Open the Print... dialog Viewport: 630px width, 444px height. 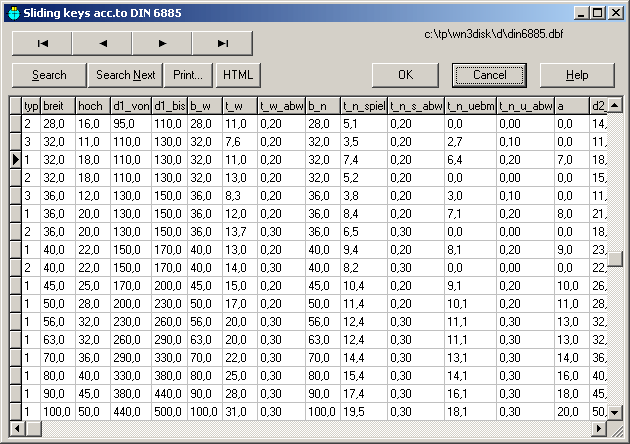[188, 75]
